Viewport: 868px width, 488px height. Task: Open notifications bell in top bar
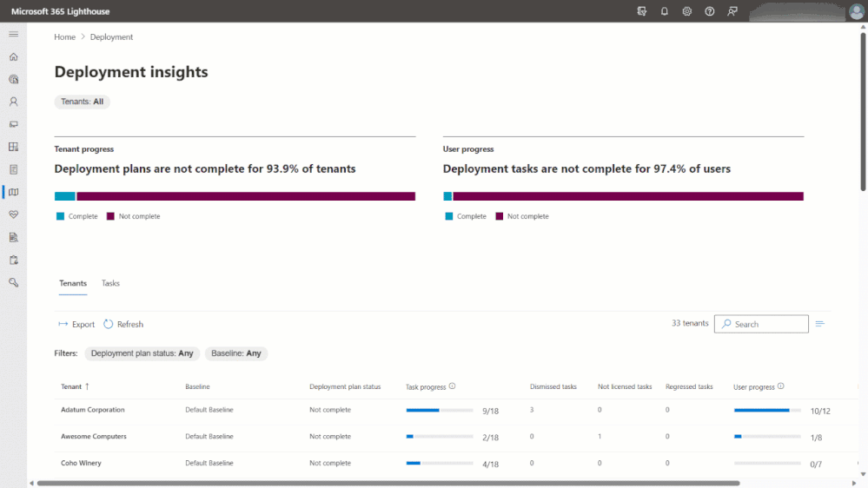click(x=665, y=11)
